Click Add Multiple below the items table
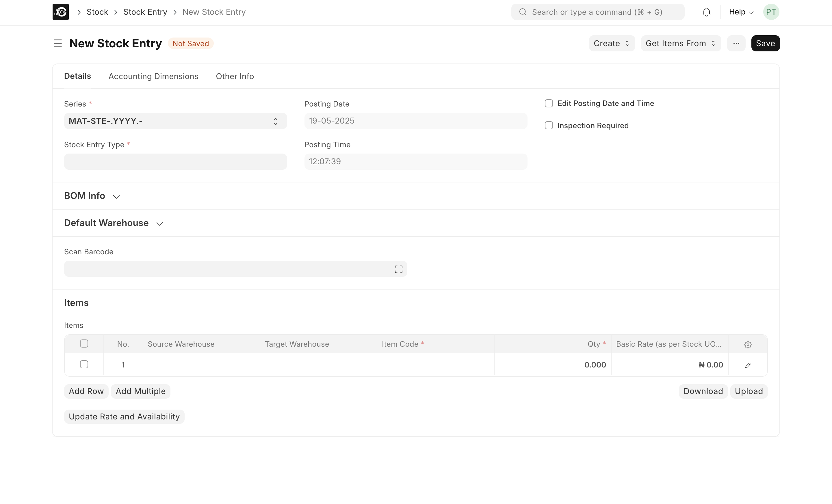Screen dimensions: 832x504 point(140,391)
